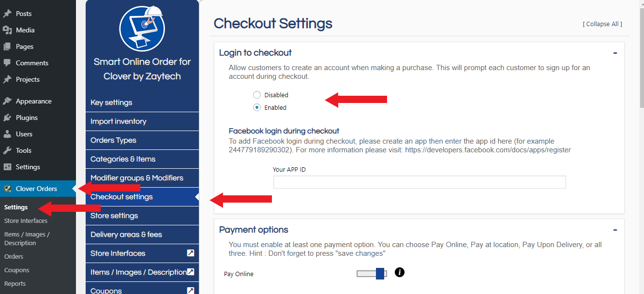Collapse the Payment options section
The height and width of the screenshot is (294, 644).
(615, 230)
